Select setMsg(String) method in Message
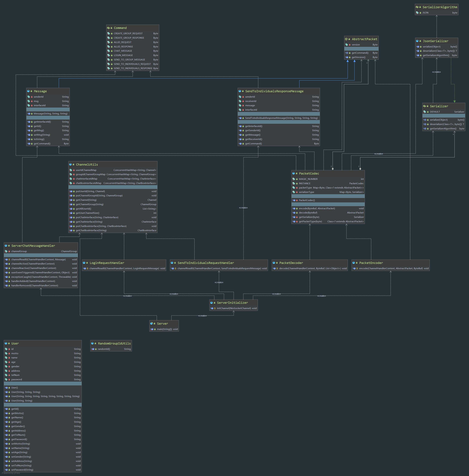This screenshot has width=469, height=476. click(48, 135)
